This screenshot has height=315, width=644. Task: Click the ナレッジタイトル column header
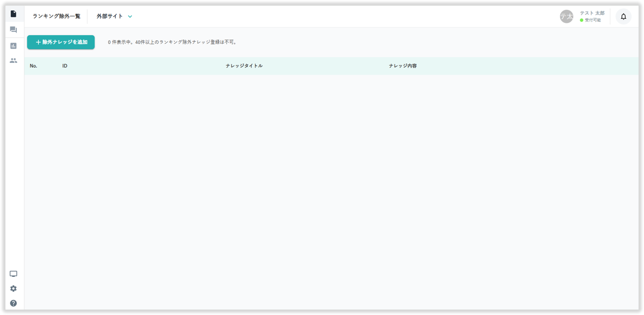tap(244, 66)
